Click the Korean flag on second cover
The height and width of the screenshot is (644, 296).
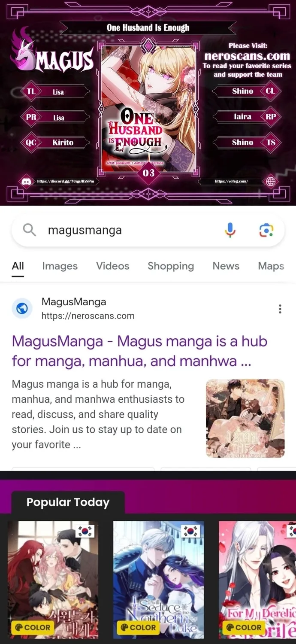coord(191,531)
